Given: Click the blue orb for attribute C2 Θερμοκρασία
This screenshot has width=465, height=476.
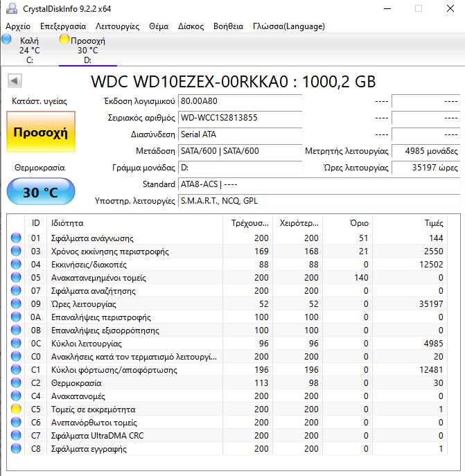Looking at the screenshot, I should click(16, 383).
